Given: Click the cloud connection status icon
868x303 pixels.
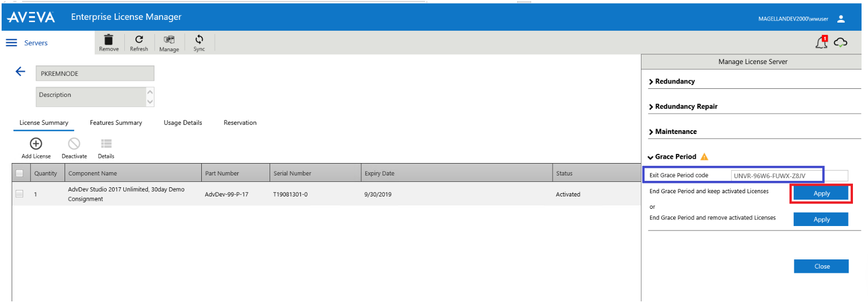Looking at the screenshot, I should click(841, 43).
